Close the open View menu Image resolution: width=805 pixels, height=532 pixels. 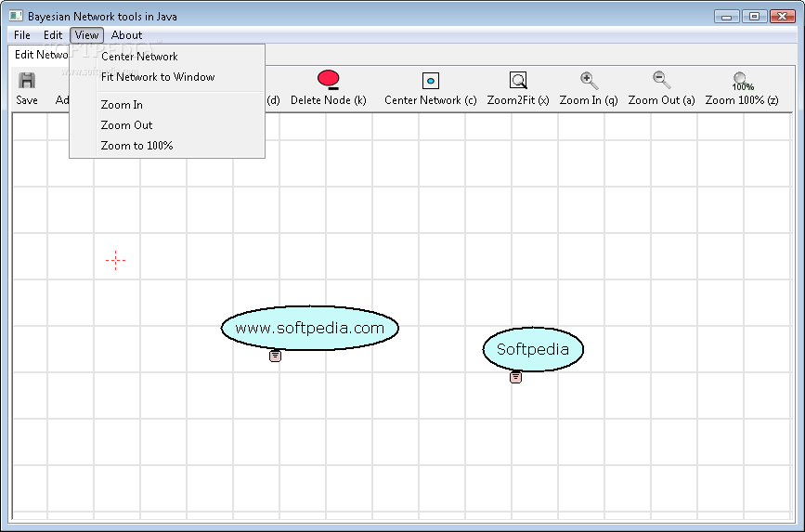pos(86,35)
